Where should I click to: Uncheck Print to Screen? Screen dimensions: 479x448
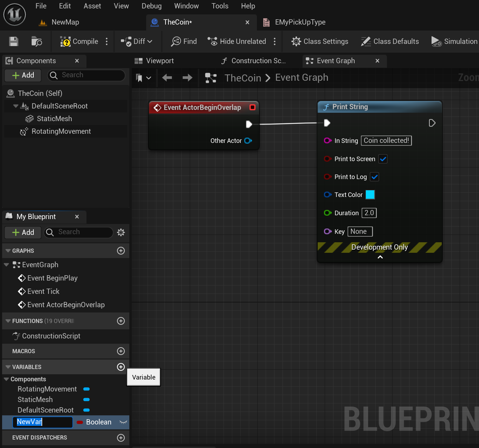tap(383, 159)
